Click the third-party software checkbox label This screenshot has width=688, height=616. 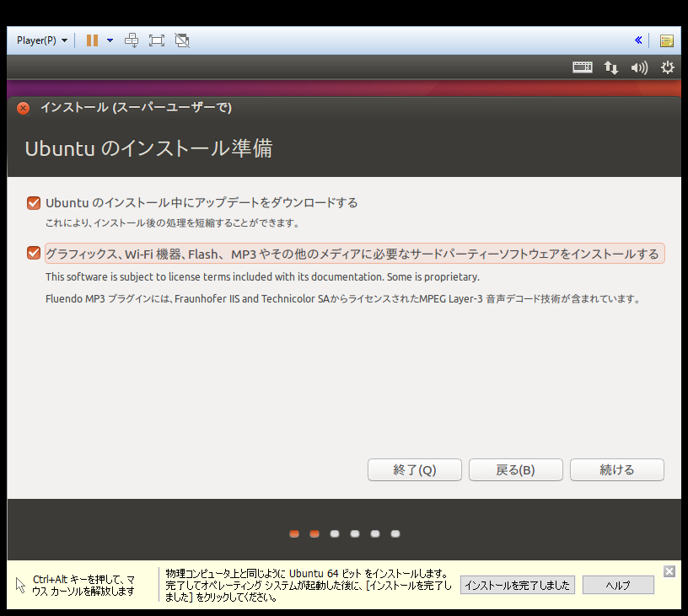click(x=354, y=254)
